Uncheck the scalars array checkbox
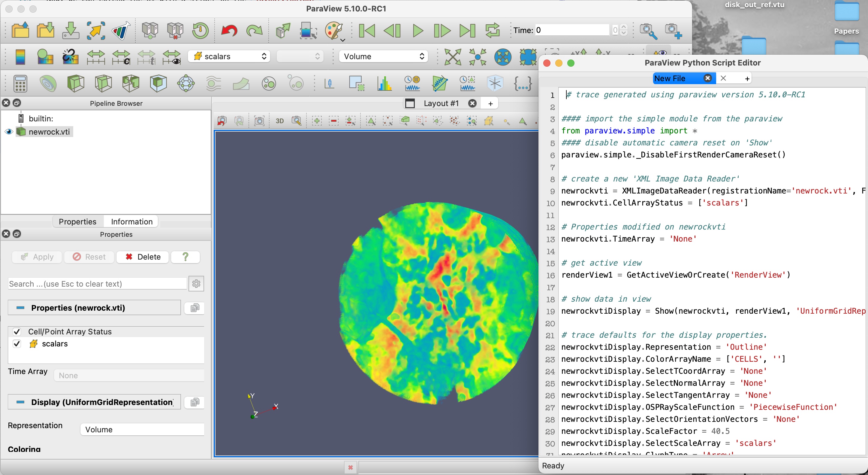Screen dimensions: 868x475 pyautogui.click(x=17, y=344)
